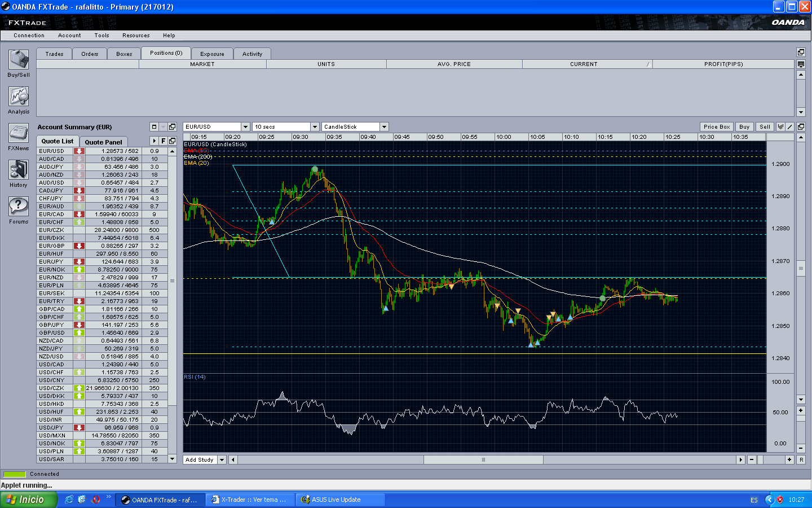Open the Buy/Sell order icon in sidebar
Screen dimensions: 812x508
(19, 60)
